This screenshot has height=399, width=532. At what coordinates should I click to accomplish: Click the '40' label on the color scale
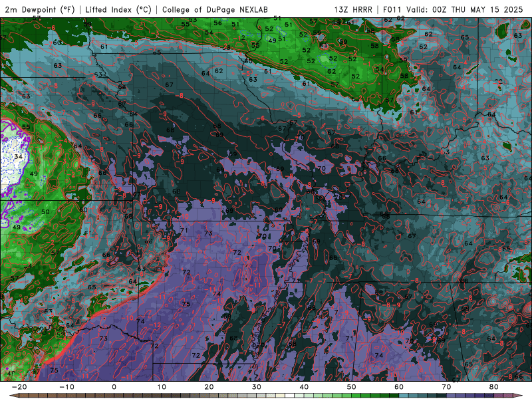[304, 387]
